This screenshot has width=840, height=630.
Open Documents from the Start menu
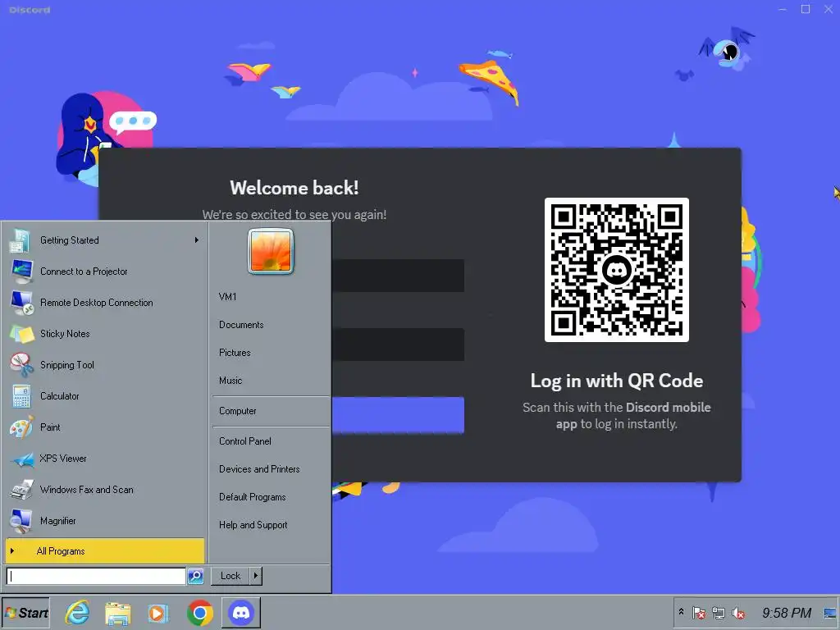tap(241, 325)
